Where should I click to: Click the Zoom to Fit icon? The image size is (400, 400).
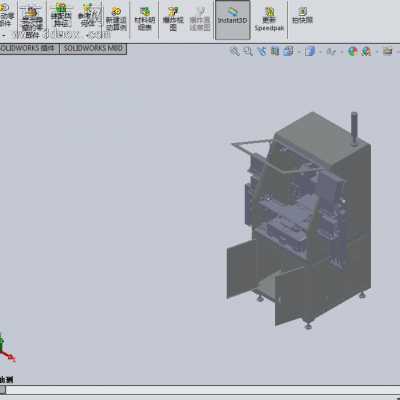[235, 51]
